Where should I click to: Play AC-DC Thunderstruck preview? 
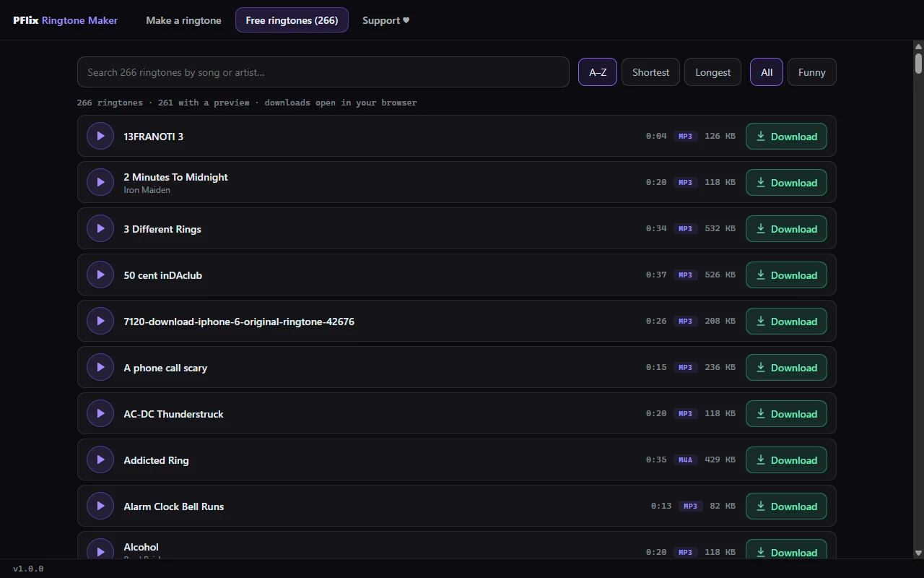pyautogui.click(x=100, y=413)
